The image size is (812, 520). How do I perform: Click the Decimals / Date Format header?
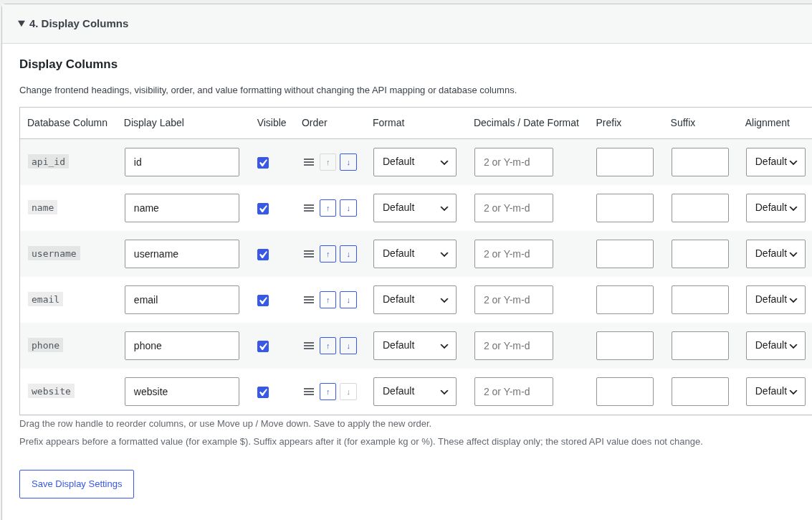tap(526, 123)
